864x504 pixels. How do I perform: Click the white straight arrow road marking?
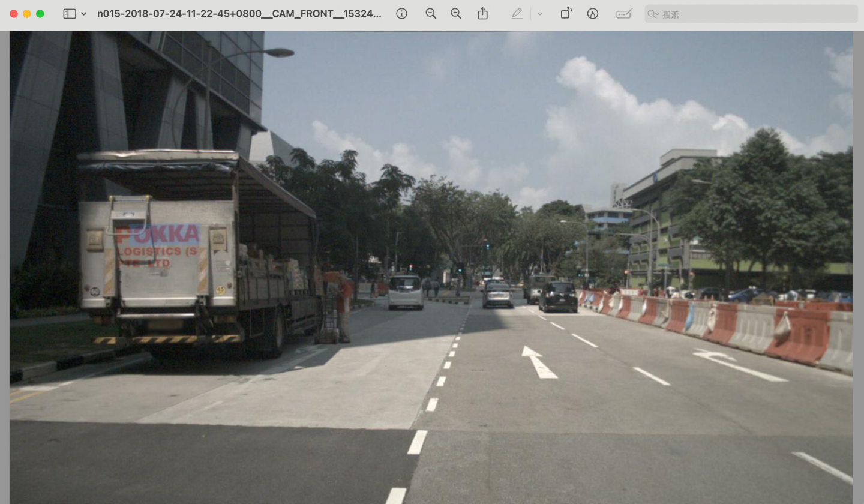coord(539,362)
